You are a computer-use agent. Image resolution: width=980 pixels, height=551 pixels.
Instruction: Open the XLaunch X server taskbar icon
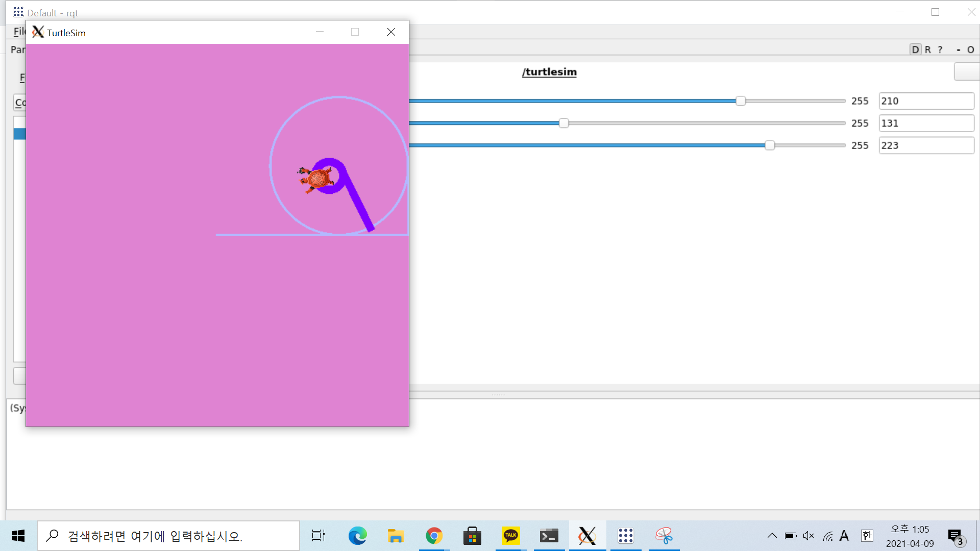(587, 536)
